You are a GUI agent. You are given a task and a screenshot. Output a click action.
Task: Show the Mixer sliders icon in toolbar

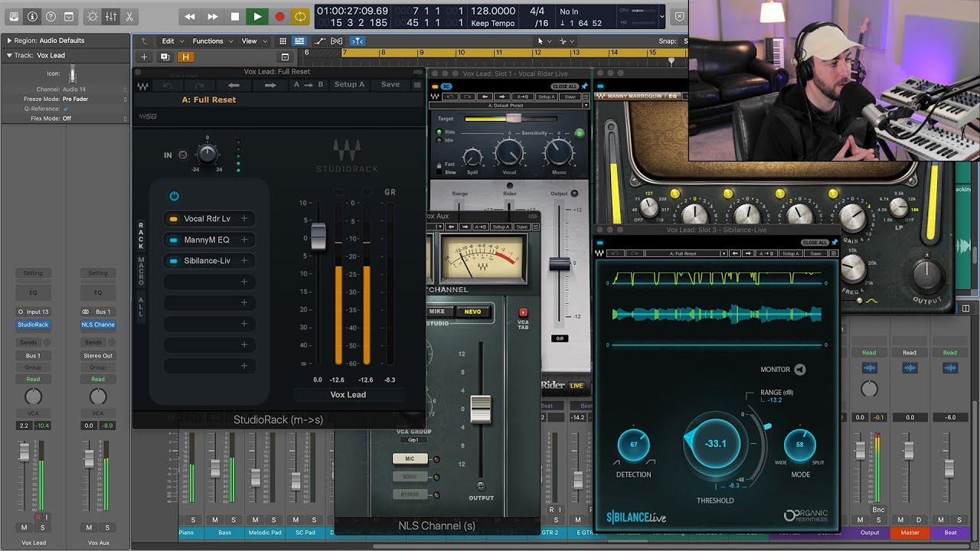(111, 16)
